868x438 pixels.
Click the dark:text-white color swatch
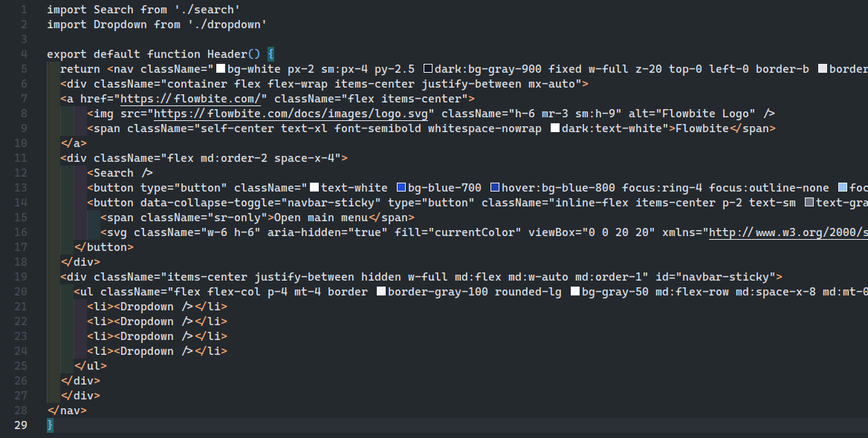(x=554, y=128)
